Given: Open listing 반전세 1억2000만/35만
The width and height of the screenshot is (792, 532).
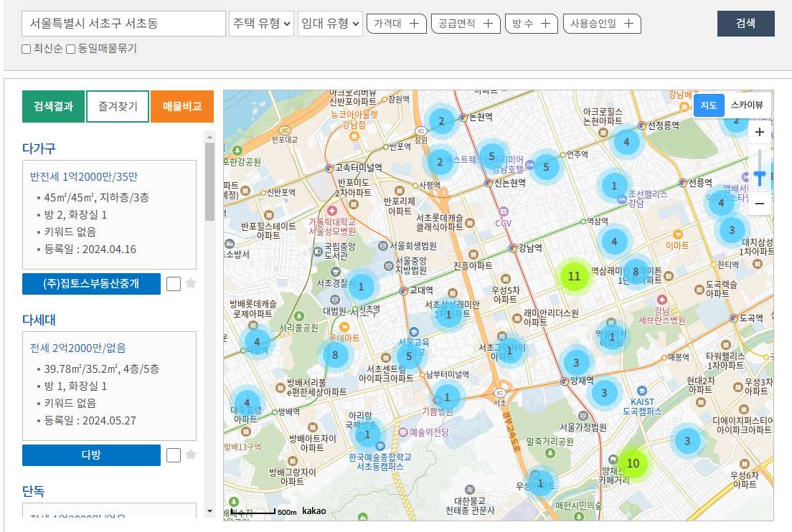Looking at the screenshot, I should (84, 176).
